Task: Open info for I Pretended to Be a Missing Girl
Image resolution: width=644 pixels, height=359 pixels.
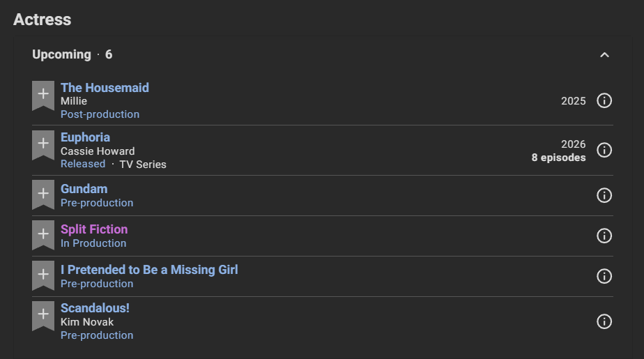Action: (x=604, y=277)
